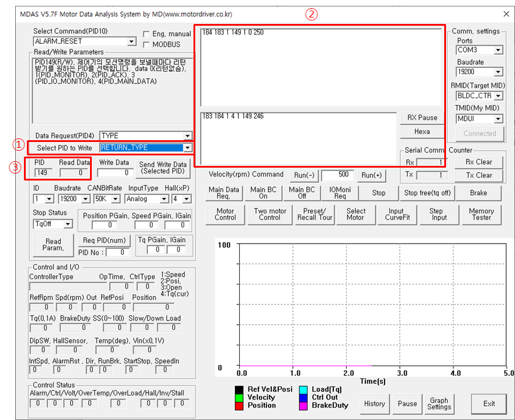The image size is (515, 420).
Task: Click the blue Ctrl Out legend swatch
Action: pos(303,398)
